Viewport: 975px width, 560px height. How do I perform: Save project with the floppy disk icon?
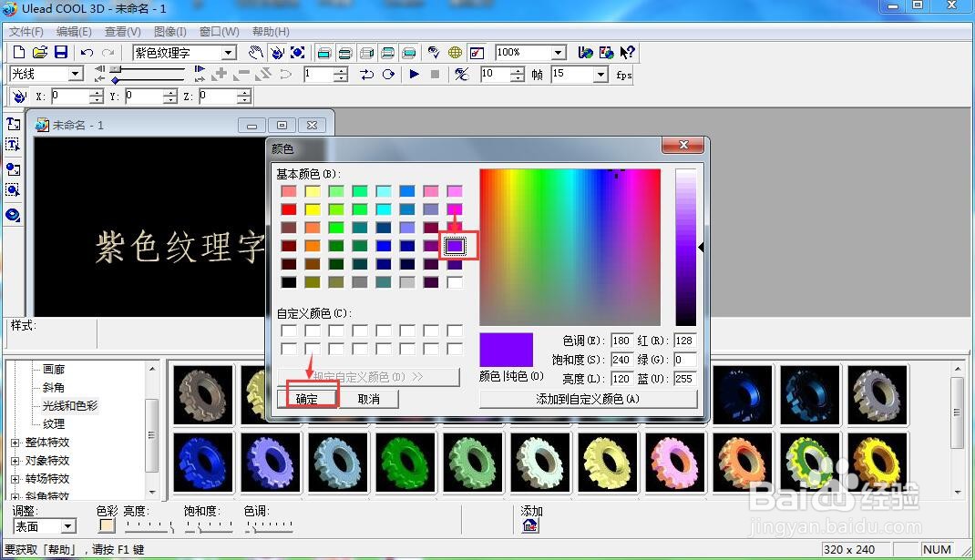(x=61, y=52)
